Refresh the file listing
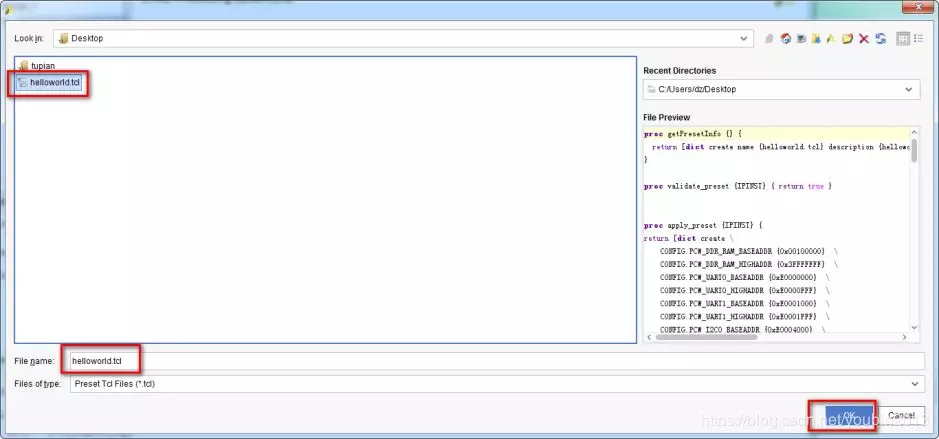The image size is (939, 439). coord(880,38)
